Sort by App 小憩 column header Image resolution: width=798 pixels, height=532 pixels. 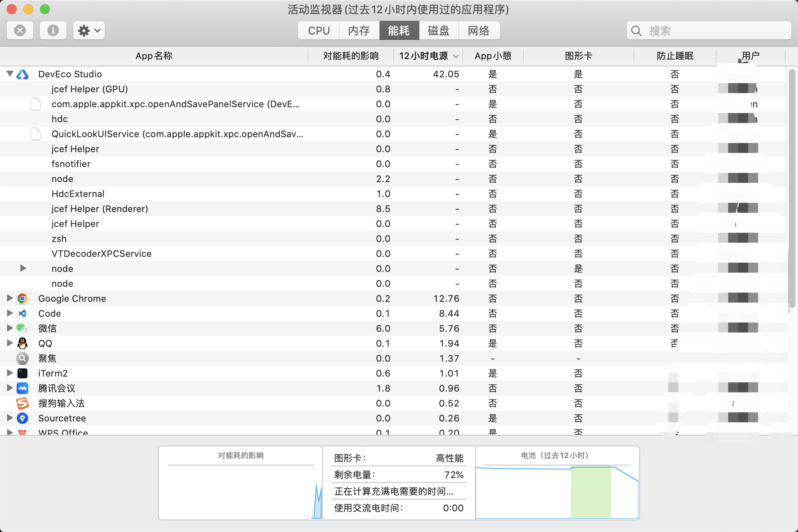(x=493, y=56)
